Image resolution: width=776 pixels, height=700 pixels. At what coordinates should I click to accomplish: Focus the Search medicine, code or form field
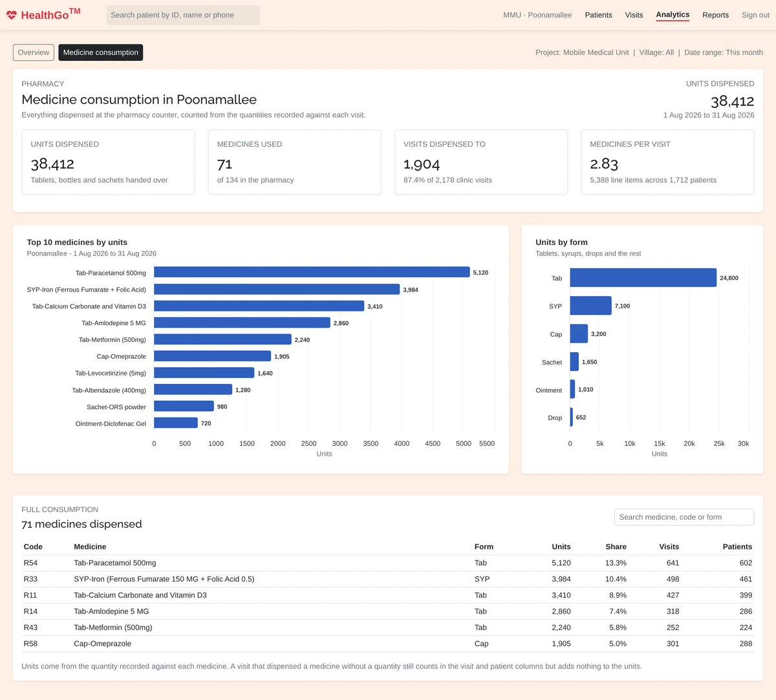[684, 517]
